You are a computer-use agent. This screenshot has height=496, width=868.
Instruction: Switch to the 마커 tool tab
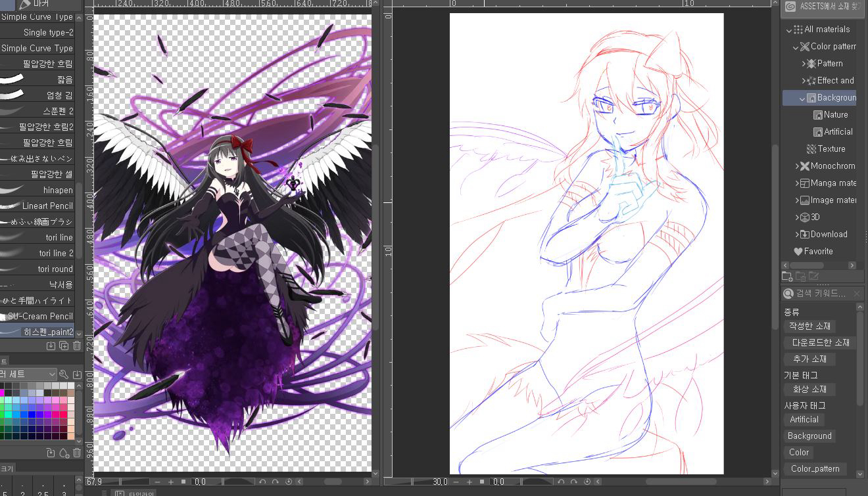point(41,5)
